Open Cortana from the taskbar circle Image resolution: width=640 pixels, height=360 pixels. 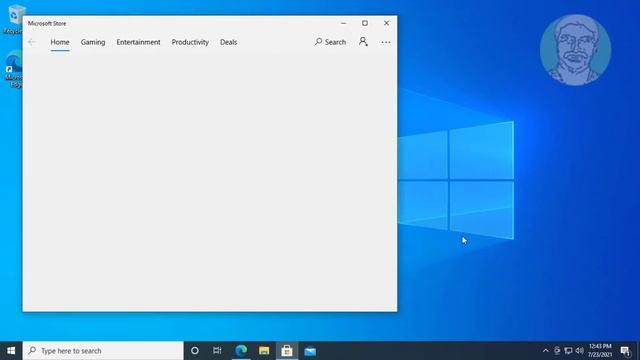(195, 351)
